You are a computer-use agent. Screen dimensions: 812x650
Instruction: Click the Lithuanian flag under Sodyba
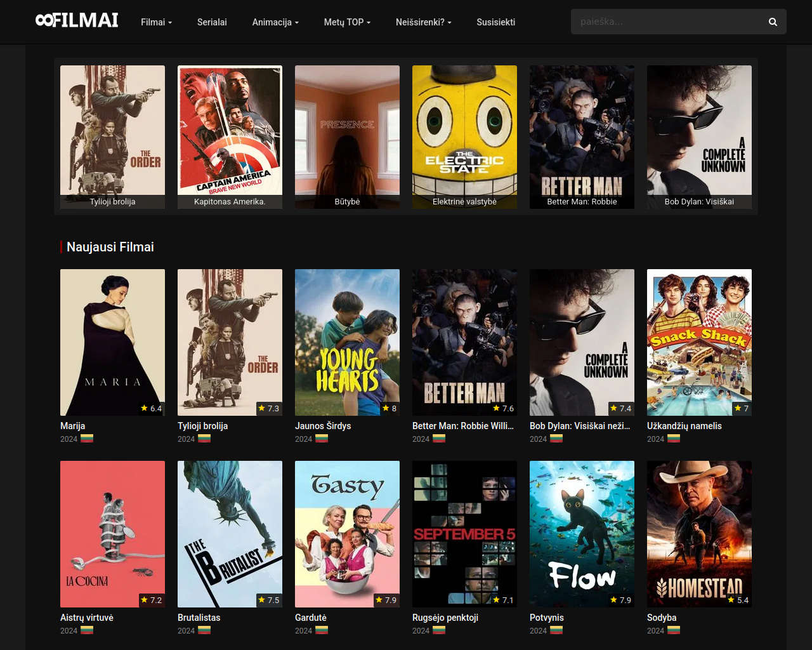[x=674, y=630]
